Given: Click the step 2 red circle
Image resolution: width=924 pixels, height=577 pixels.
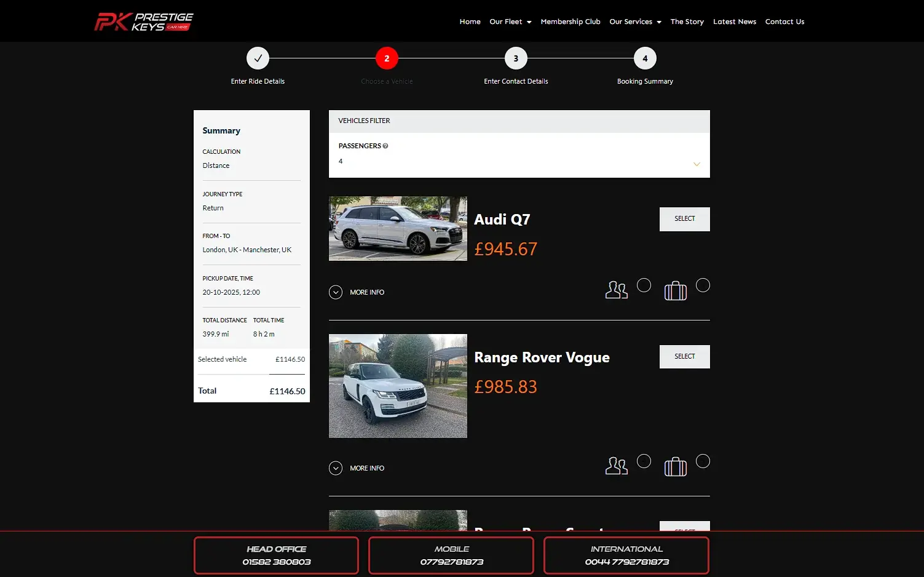Looking at the screenshot, I should [387, 58].
